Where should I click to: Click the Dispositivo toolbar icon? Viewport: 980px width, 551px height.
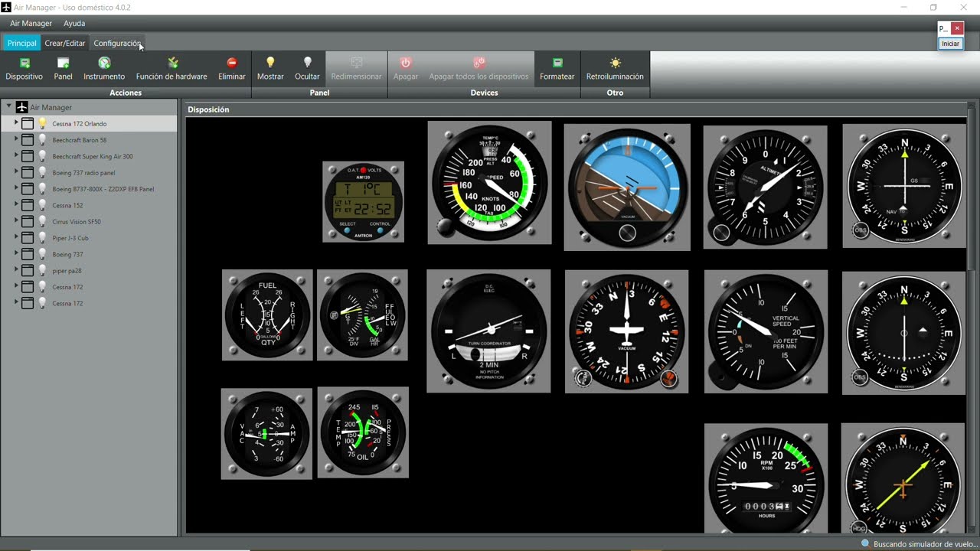(x=24, y=63)
